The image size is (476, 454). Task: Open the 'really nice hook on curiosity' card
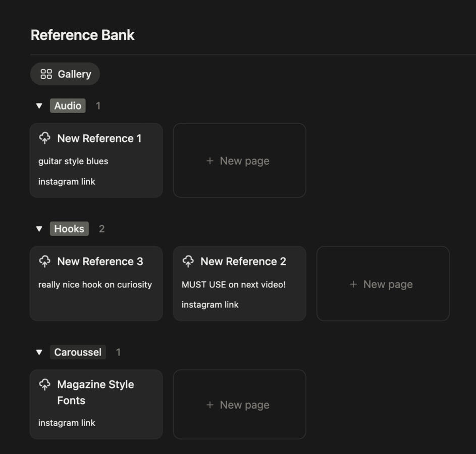95,284
